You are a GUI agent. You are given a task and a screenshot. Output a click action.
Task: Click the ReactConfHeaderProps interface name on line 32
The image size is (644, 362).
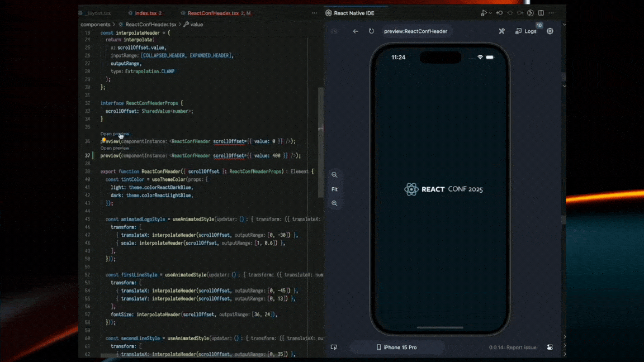[x=151, y=103]
